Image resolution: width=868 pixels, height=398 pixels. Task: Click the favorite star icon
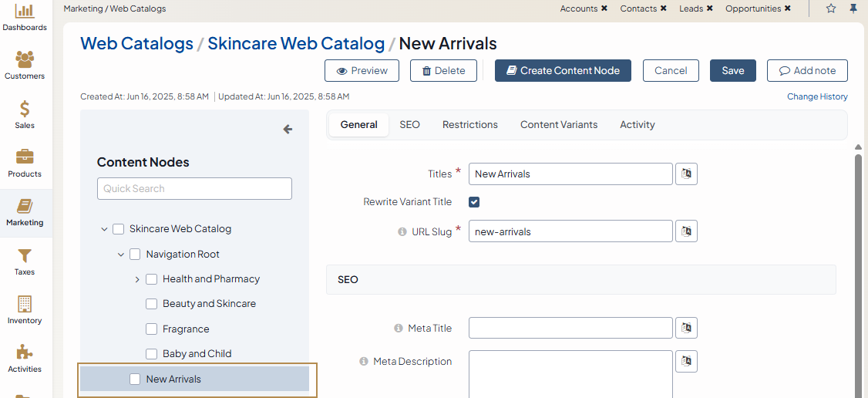click(x=831, y=8)
